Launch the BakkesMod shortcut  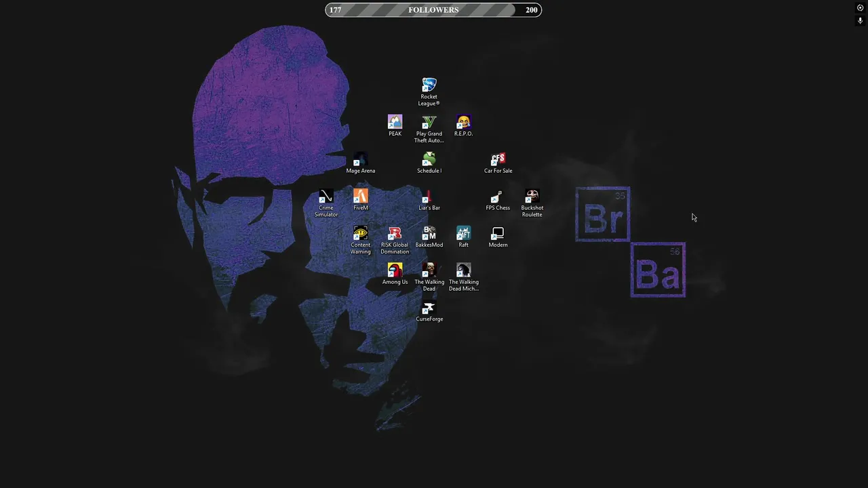coord(429,237)
